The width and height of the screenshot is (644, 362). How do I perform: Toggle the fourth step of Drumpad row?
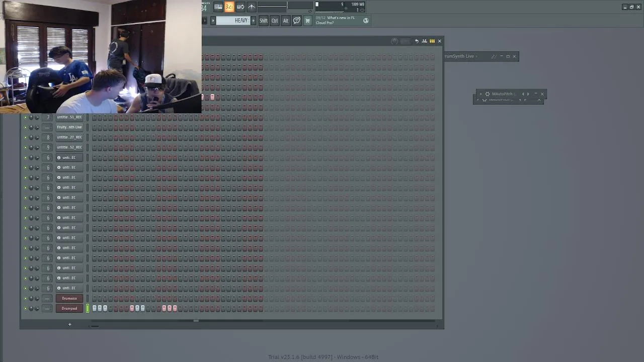click(x=110, y=308)
